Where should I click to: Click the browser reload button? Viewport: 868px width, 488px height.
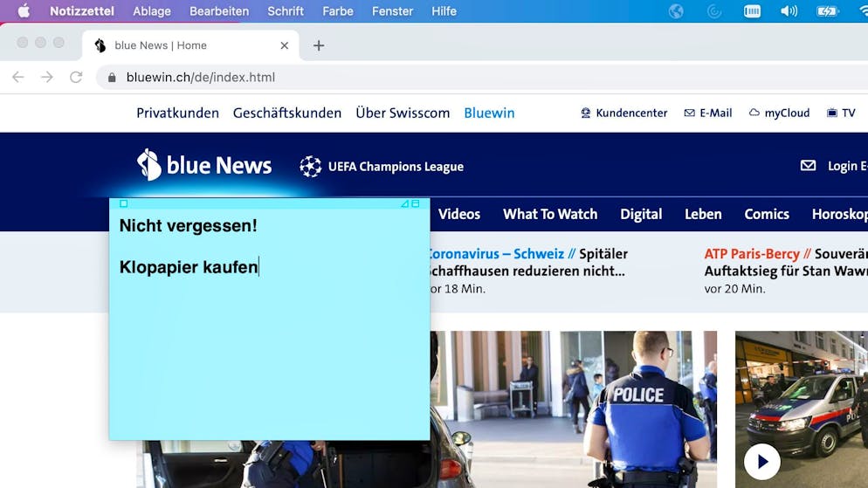click(76, 77)
